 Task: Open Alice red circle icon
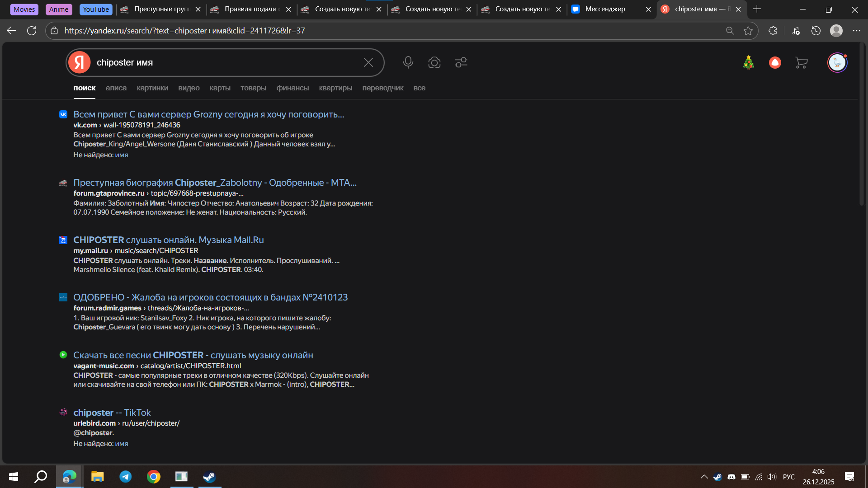point(775,62)
